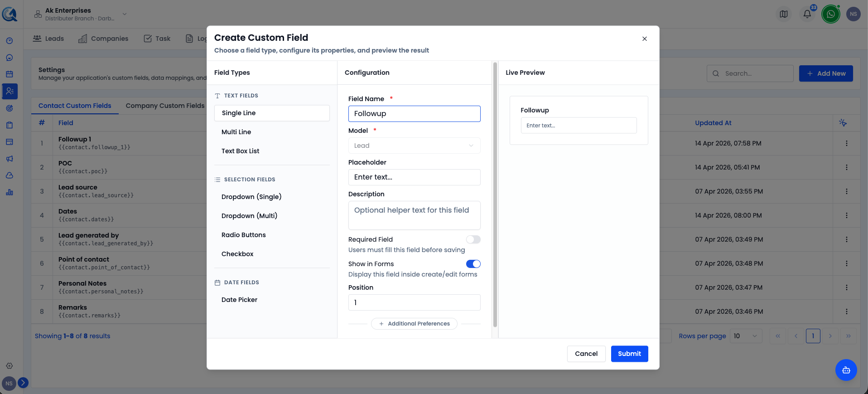Switch to Company Custom Fields tab
This screenshot has height=394, width=868.
pyautogui.click(x=165, y=106)
